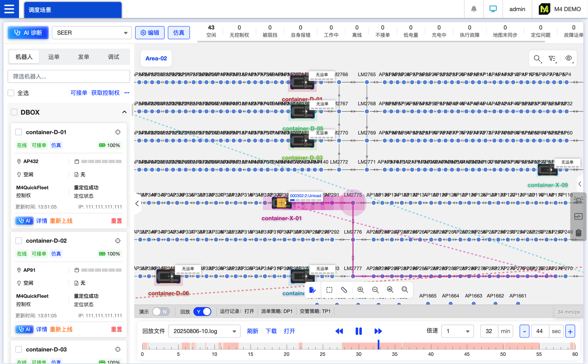This screenshot has height=364, width=588.
Task: Switch to the 运单 tab
Action: 54,57
